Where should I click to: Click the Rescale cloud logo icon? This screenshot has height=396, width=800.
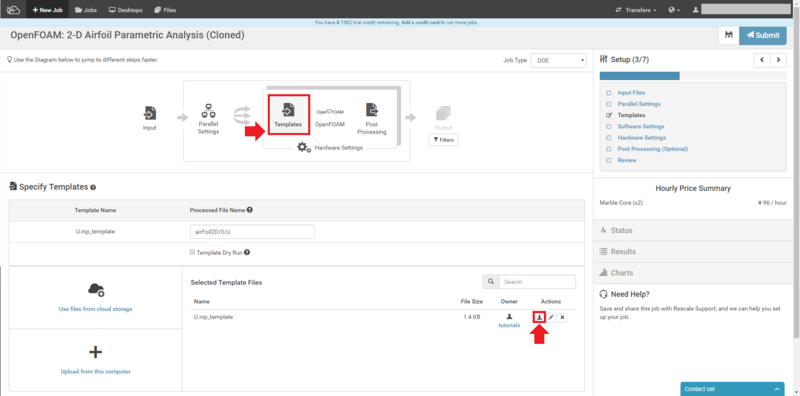pyautogui.click(x=13, y=9)
